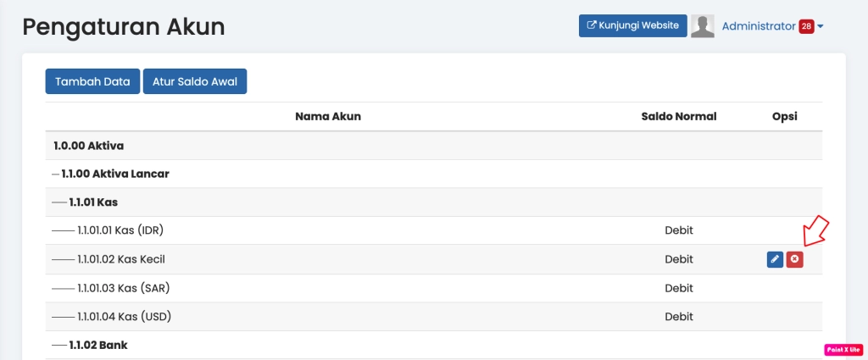Image resolution: width=868 pixels, height=360 pixels.
Task: Pick the 1.1.01.03 Kas (SAR) account
Action: click(124, 288)
